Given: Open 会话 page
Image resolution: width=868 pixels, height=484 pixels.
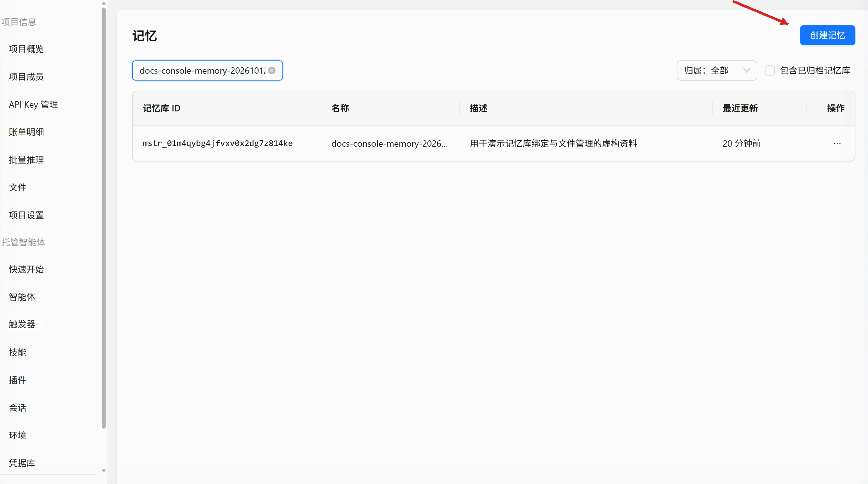Looking at the screenshot, I should point(18,408).
